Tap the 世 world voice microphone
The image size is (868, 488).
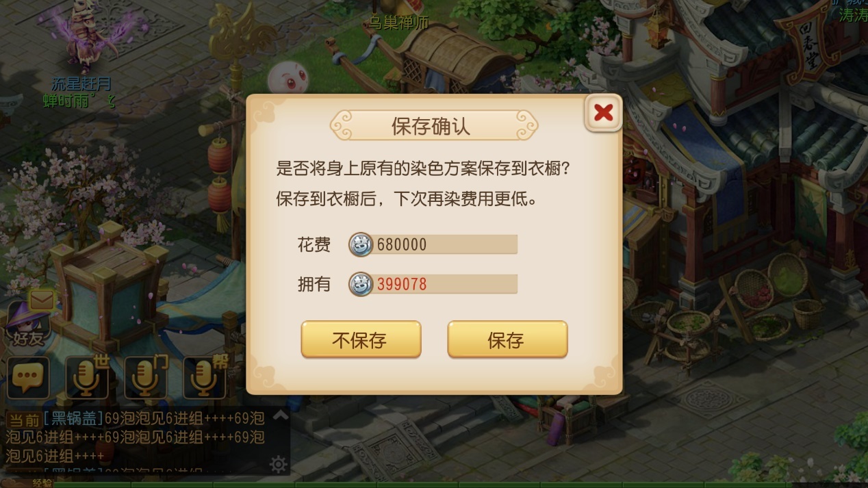click(x=88, y=377)
